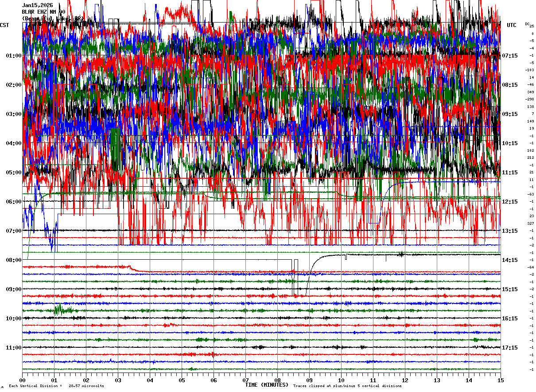The height and width of the screenshot is (392, 536).
Task: Click minute 02 on the time axis
Action: (x=86, y=380)
